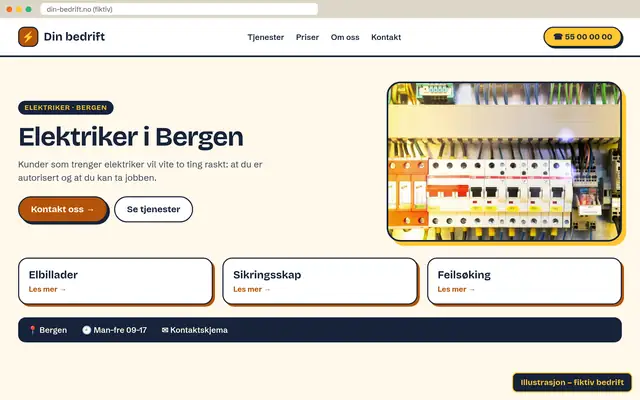Click the lightning bolt logo icon
Viewport: 640px width, 400px height.
[x=28, y=37]
